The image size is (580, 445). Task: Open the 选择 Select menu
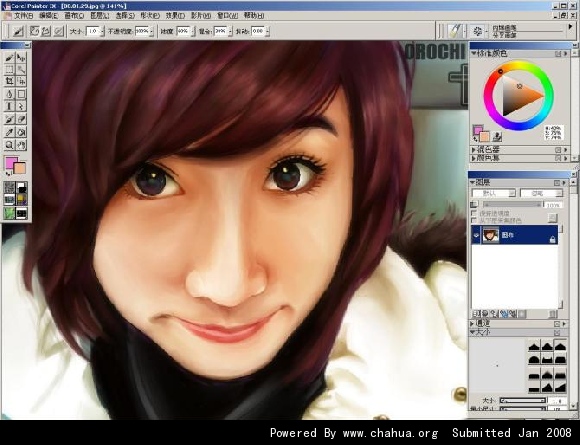pyautogui.click(x=125, y=16)
